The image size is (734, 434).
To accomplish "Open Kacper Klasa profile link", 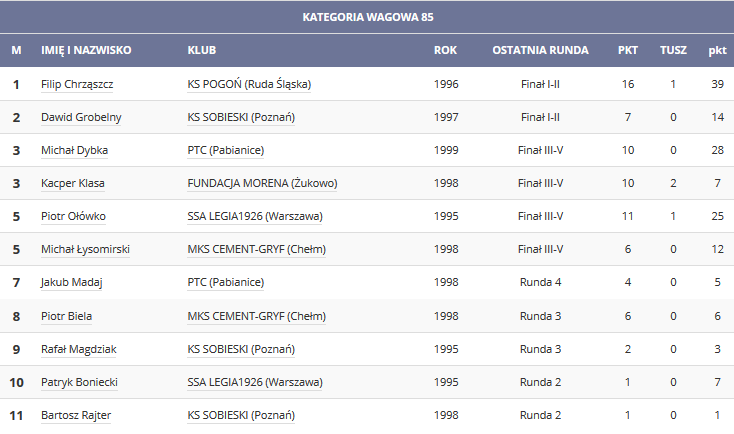I will [73, 183].
